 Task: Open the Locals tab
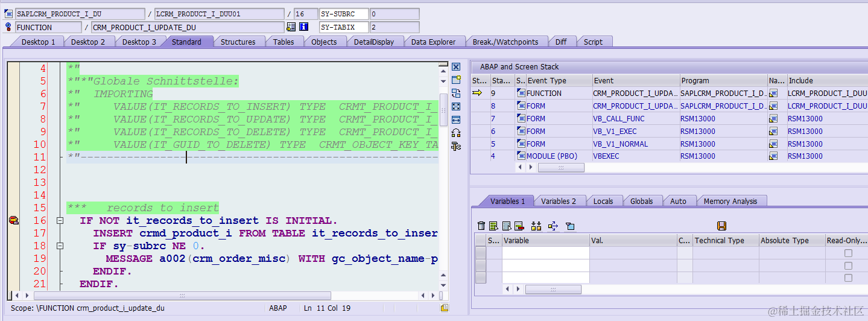pos(603,201)
